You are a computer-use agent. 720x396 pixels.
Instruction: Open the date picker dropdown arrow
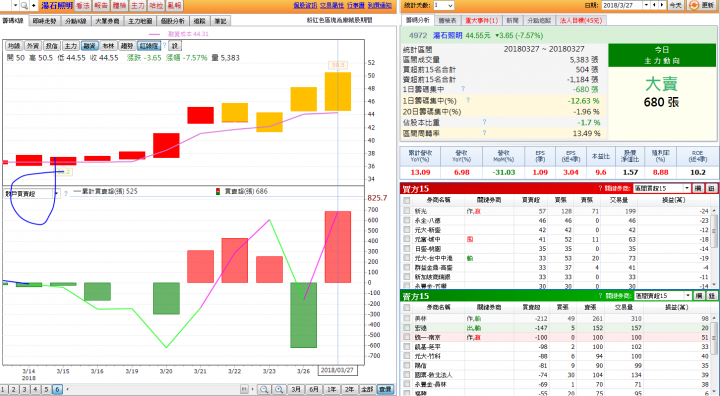point(647,5)
